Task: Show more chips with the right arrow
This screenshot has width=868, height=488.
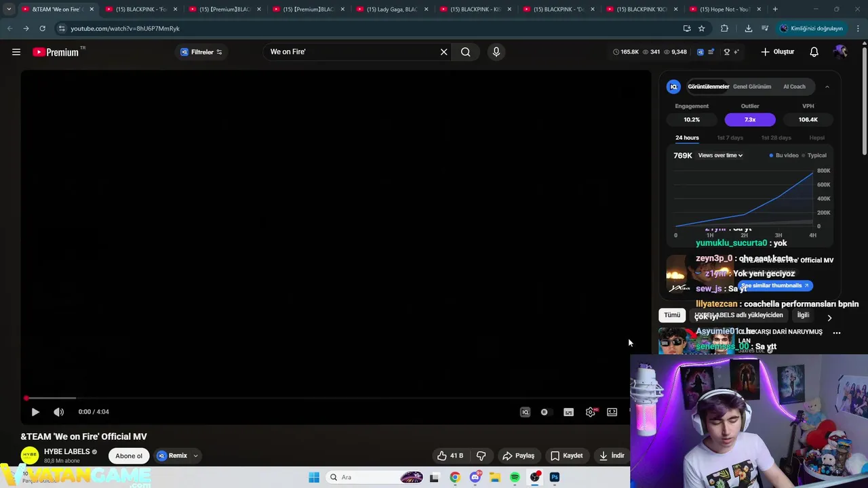Action: click(829, 318)
